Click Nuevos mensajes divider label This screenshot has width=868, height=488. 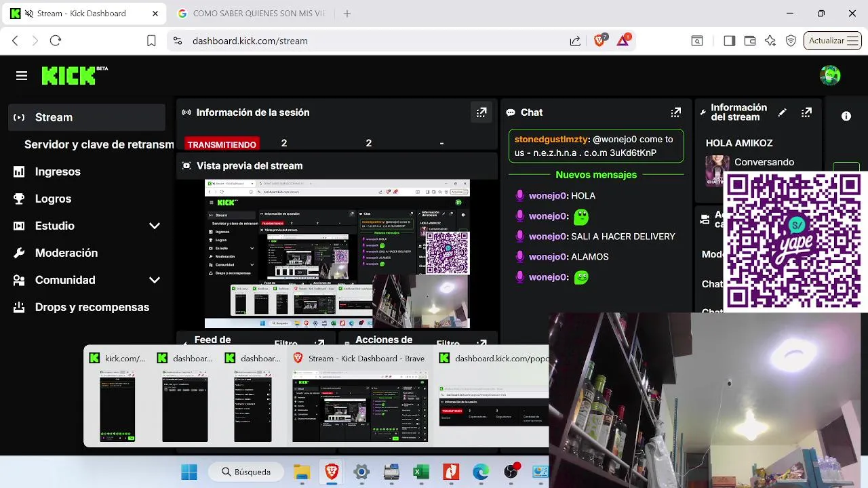tap(596, 175)
